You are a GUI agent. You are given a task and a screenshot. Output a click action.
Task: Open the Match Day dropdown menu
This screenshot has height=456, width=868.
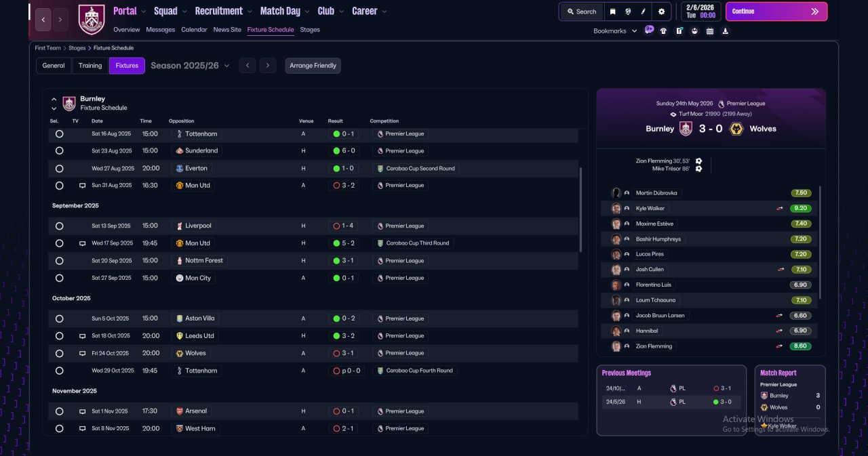pos(285,11)
